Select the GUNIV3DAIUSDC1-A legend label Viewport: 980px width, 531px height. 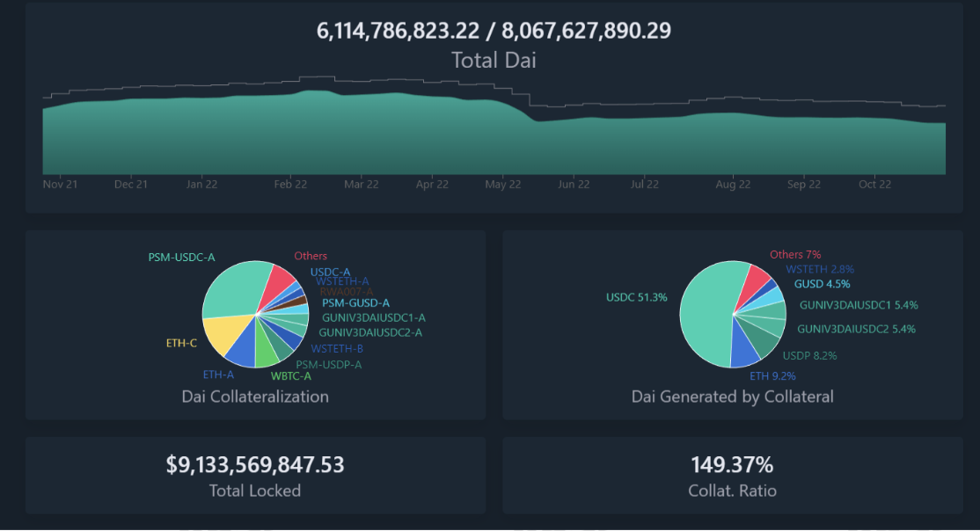(374, 318)
